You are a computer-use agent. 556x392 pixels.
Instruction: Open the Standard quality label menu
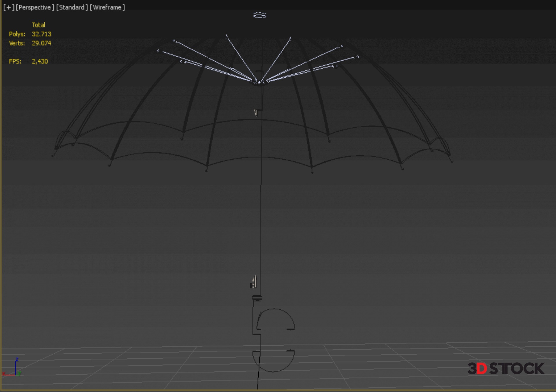[72, 7]
